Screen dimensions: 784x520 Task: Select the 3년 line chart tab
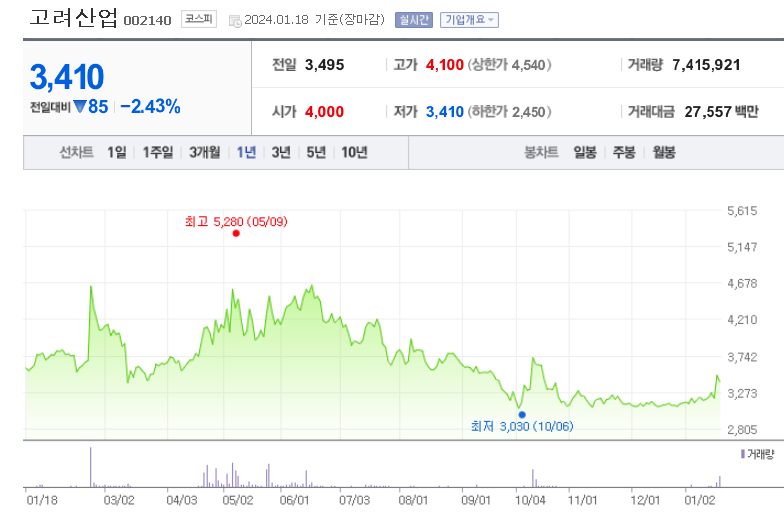coord(281,152)
